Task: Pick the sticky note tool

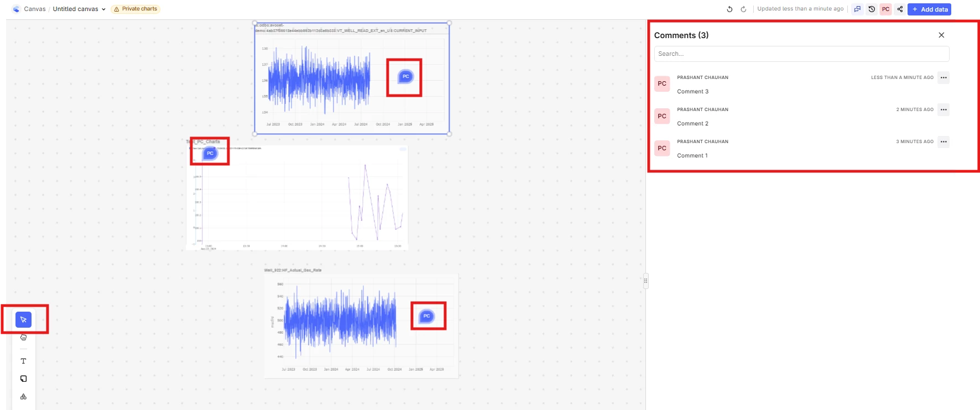Action: [x=23, y=379]
